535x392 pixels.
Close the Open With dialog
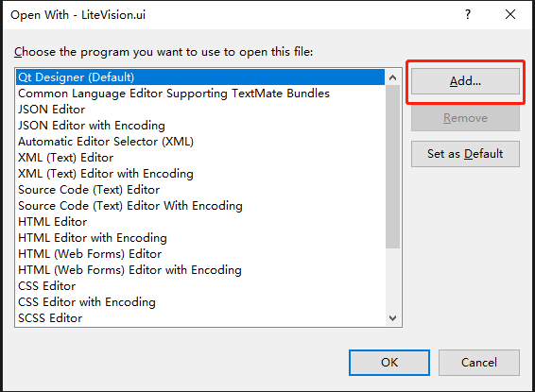pos(510,15)
